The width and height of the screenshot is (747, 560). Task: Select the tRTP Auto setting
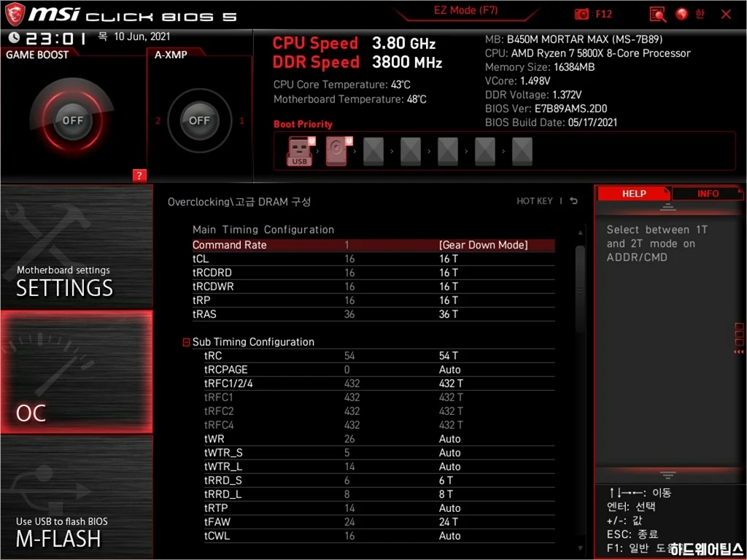coord(449,507)
